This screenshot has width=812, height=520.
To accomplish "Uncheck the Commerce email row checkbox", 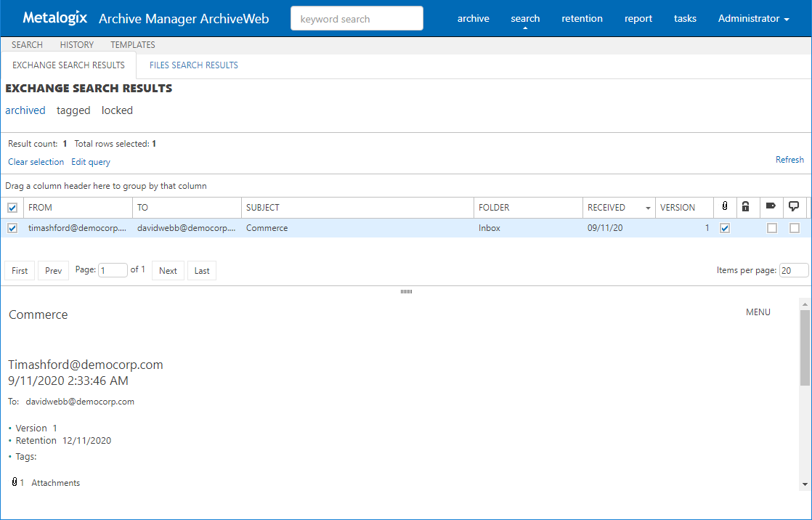I will (x=12, y=228).
